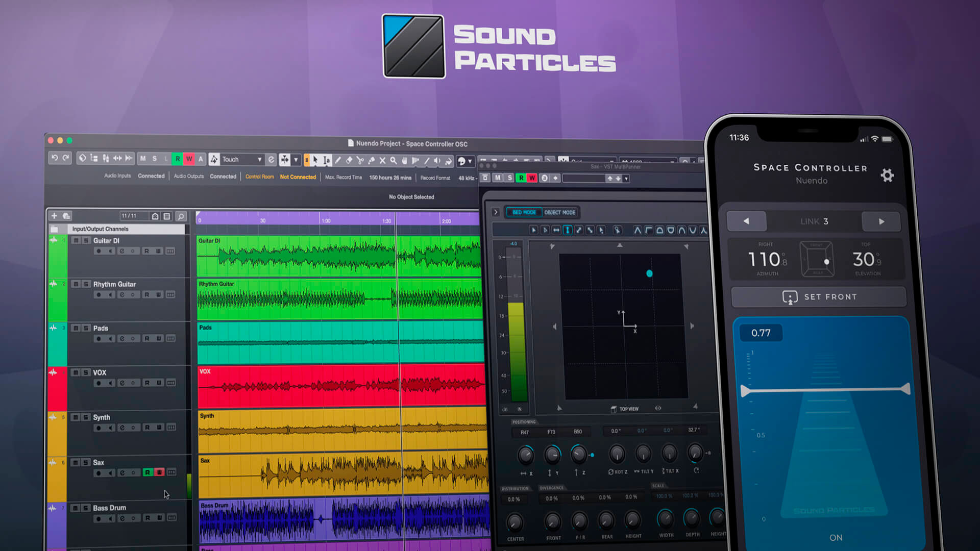Click the Control Room Not Connected status
This screenshot has width=980, height=551.
(298, 177)
